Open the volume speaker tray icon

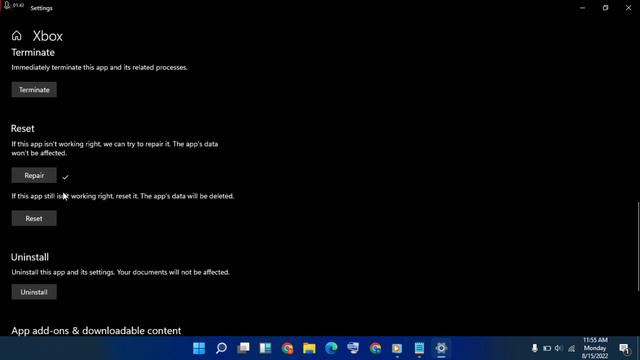tap(558, 348)
